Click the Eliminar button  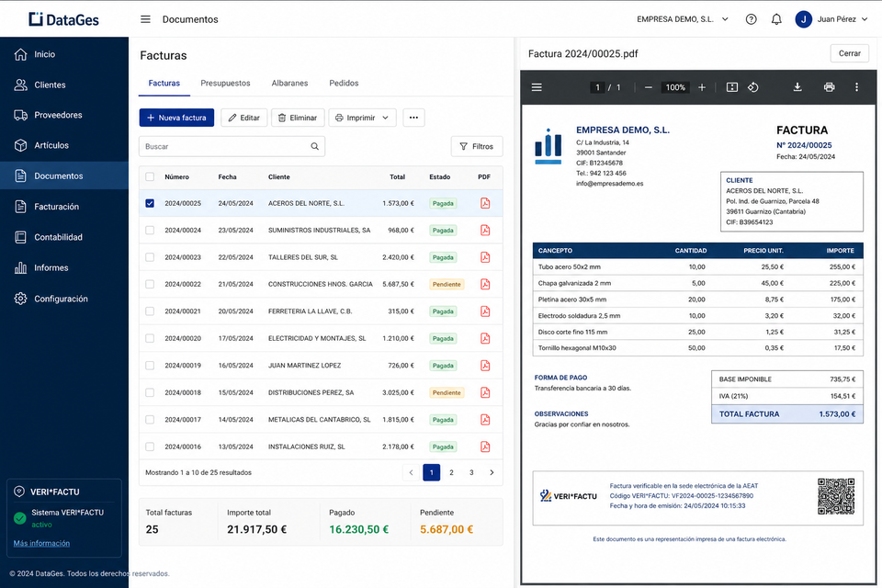coord(298,118)
